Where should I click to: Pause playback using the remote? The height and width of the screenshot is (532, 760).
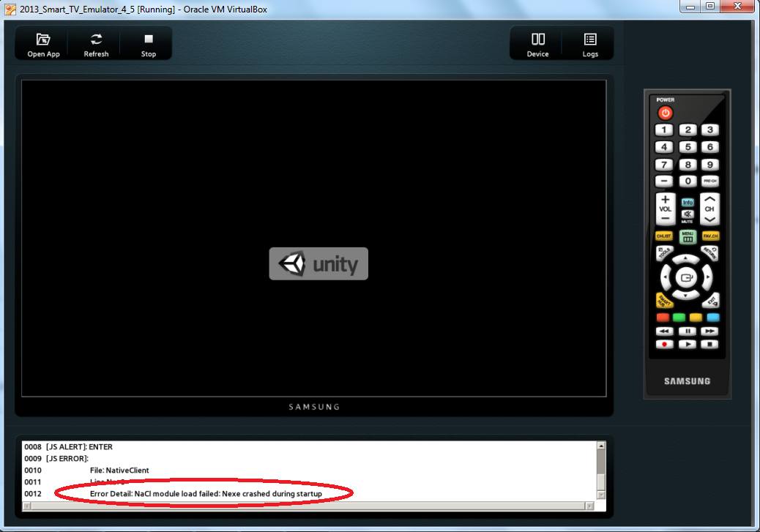click(688, 331)
